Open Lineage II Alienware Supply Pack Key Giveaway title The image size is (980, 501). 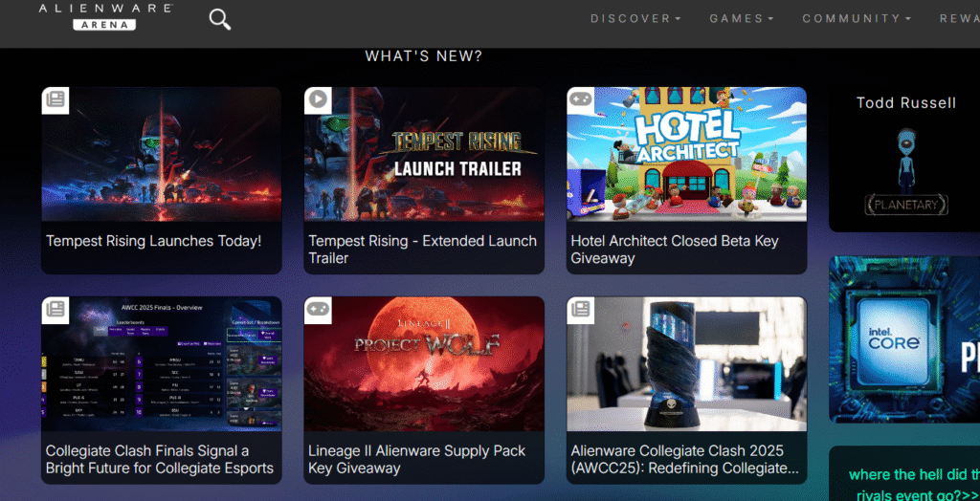click(x=417, y=459)
